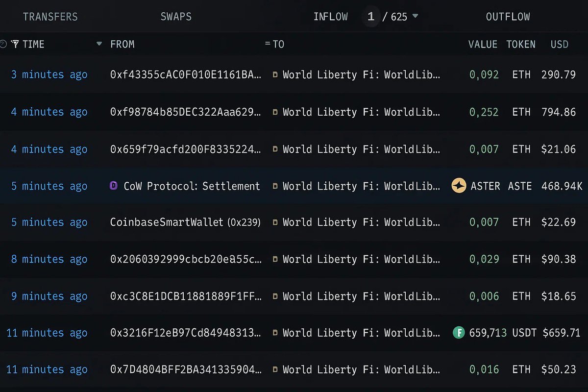Screen dimensions: 588x392
Task: Open sender address 0x7D4804BFF2BA341335904
Action: click(x=186, y=369)
